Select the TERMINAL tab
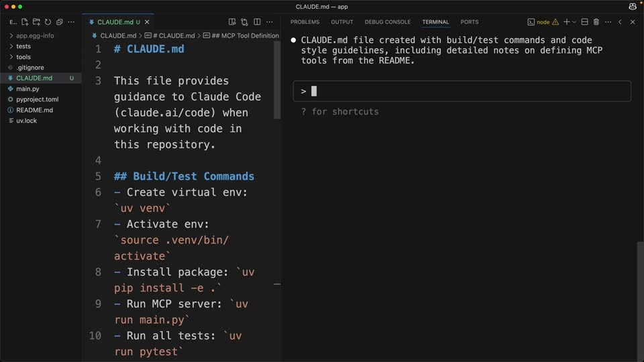The height and width of the screenshot is (362, 644). click(435, 22)
